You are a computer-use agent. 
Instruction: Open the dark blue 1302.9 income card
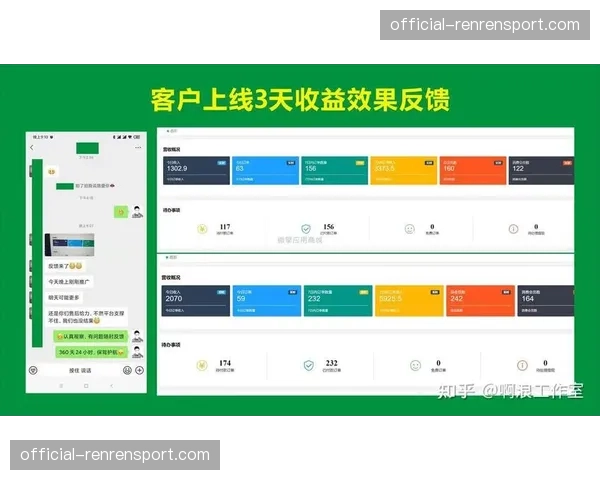[x=196, y=170]
